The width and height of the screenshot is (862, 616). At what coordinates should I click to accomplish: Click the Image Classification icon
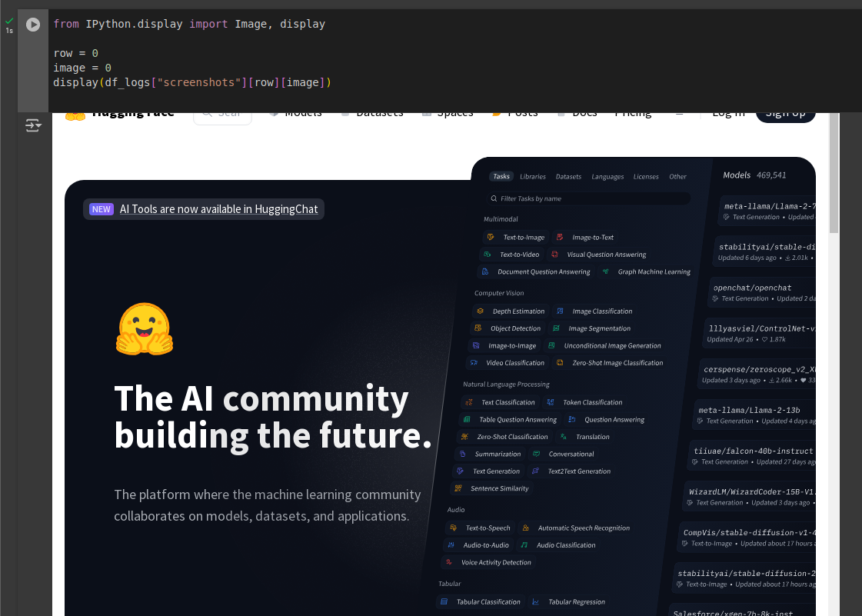coord(560,311)
